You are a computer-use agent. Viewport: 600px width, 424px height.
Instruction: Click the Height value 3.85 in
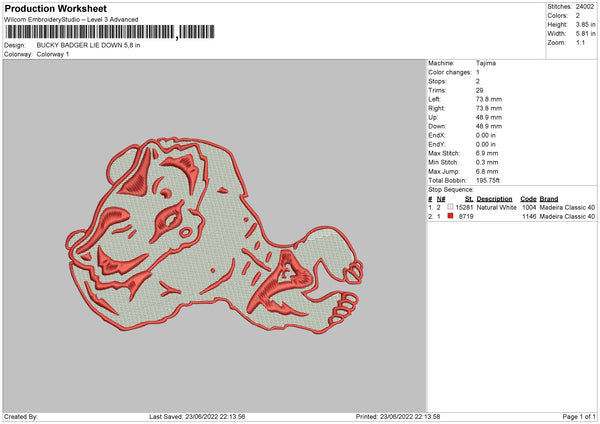click(585, 24)
